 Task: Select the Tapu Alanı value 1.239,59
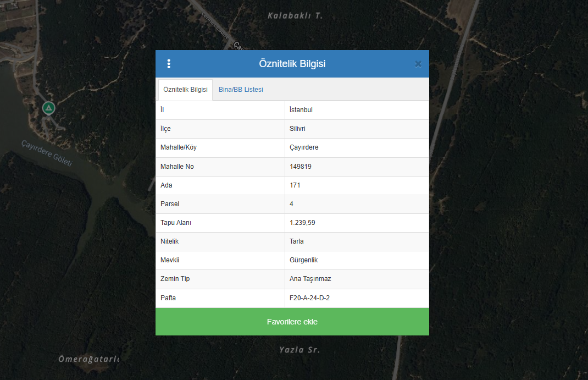302,223
